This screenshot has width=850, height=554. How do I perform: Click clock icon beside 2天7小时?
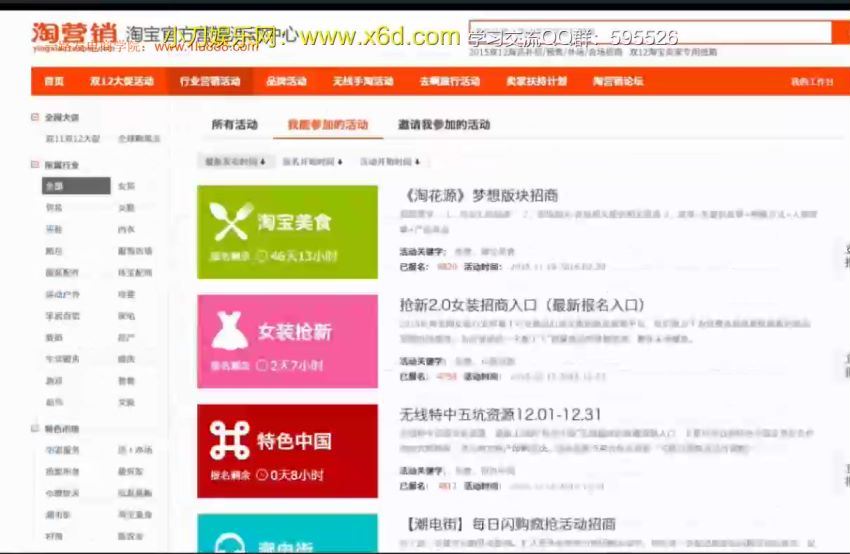point(261,365)
